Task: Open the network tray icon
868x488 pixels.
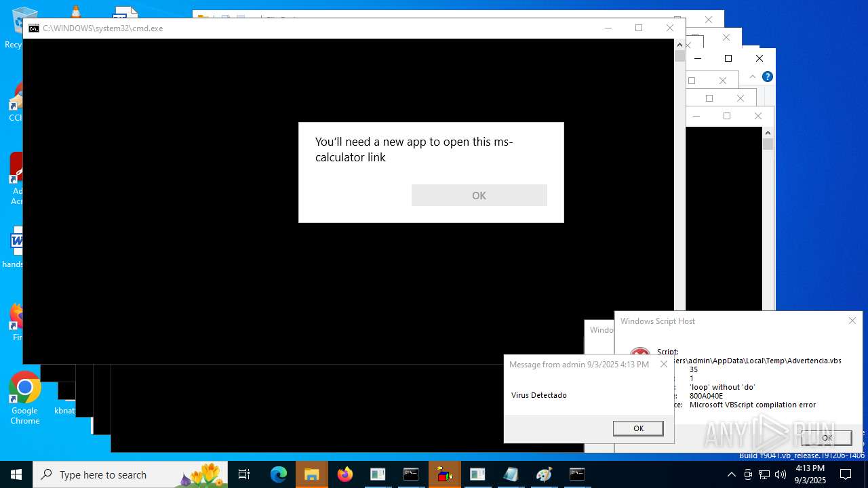Action: [x=764, y=474]
